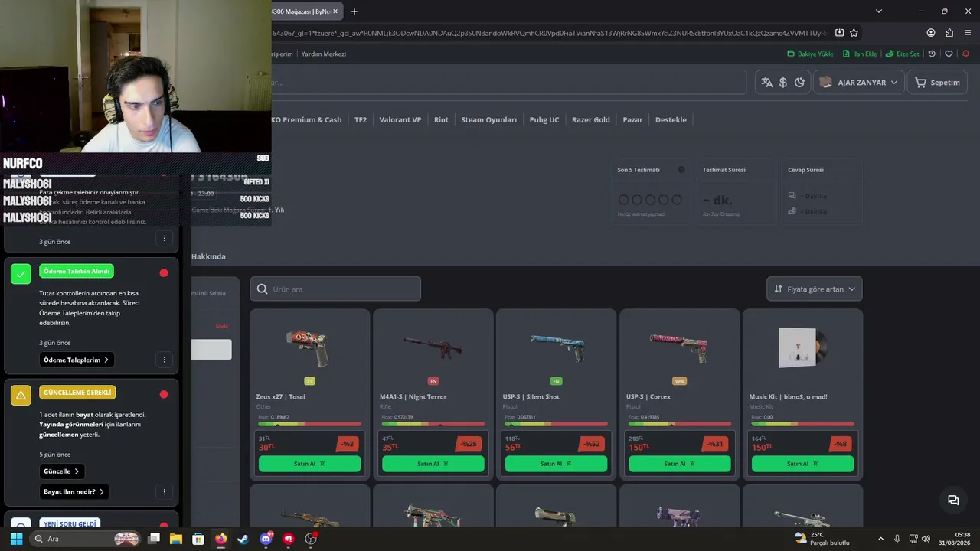The height and width of the screenshot is (551, 980).
Task: Click the Bize Sat link
Action: [902, 54]
